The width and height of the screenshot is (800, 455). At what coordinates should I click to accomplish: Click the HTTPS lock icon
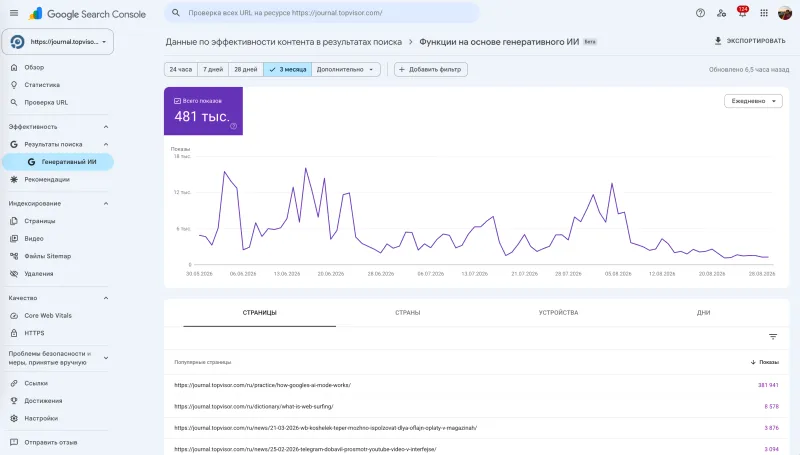(14, 333)
